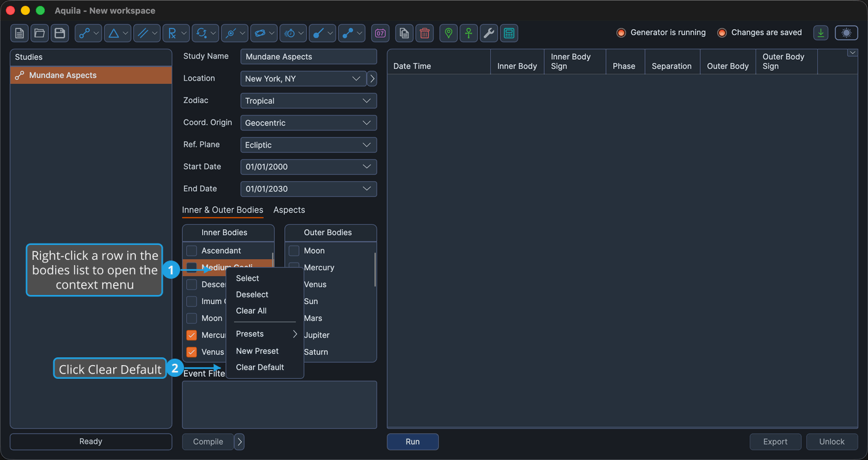Open the results table column options chevron
The height and width of the screenshot is (460, 868).
point(852,53)
